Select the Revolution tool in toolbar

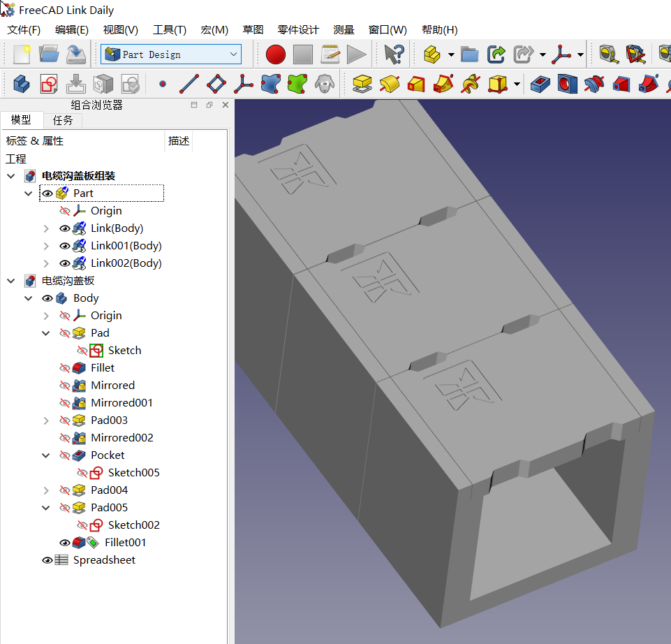point(389,85)
